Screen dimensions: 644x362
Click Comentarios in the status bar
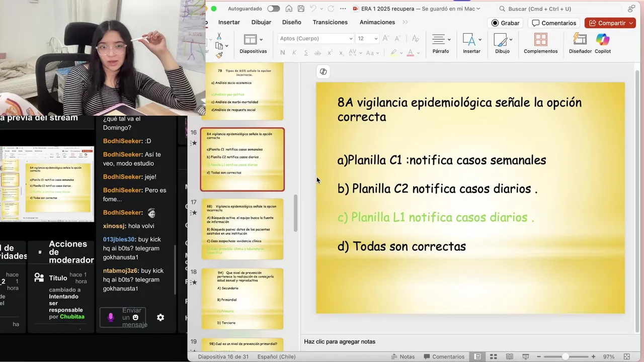(x=443, y=356)
